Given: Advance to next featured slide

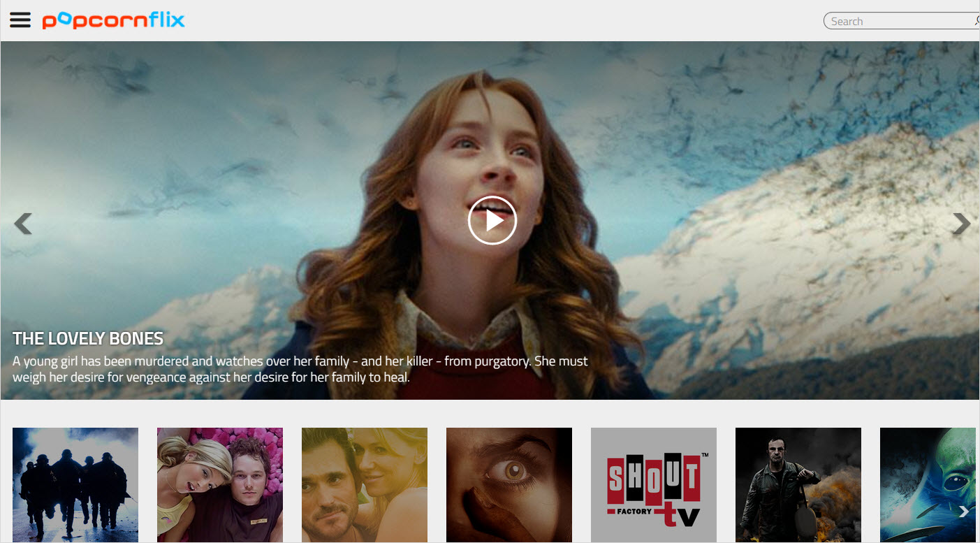Looking at the screenshot, I should point(962,224).
